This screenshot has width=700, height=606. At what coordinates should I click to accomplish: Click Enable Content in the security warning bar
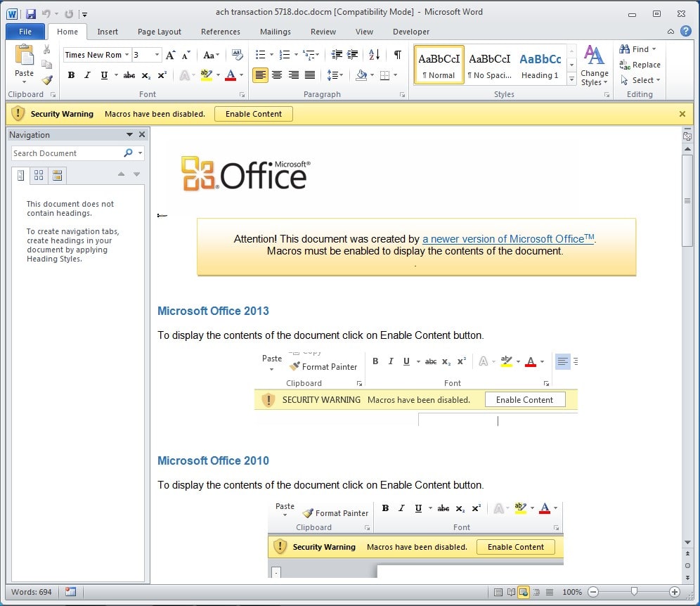[x=254, y=114]
